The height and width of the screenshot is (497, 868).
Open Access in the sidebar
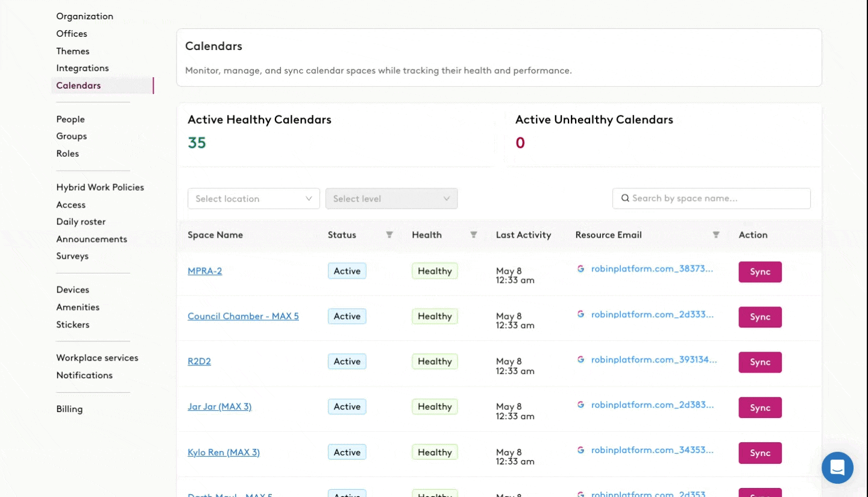click(71, 205)
